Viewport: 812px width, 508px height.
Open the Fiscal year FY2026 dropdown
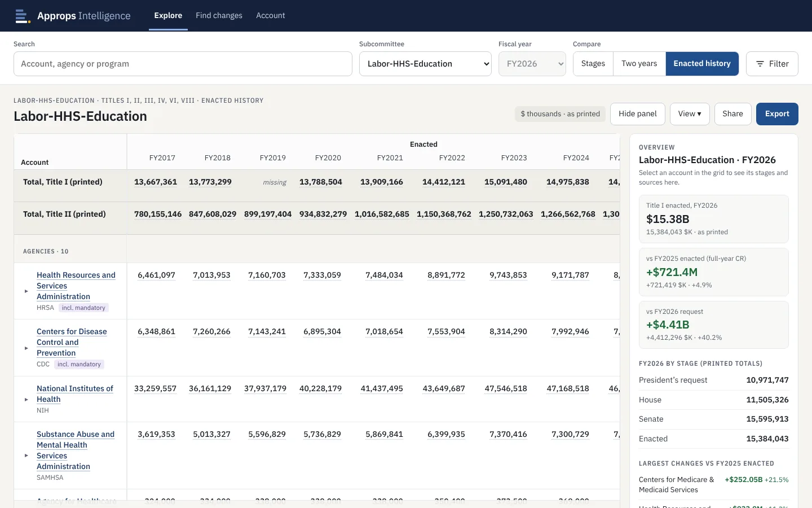(532, 64)
